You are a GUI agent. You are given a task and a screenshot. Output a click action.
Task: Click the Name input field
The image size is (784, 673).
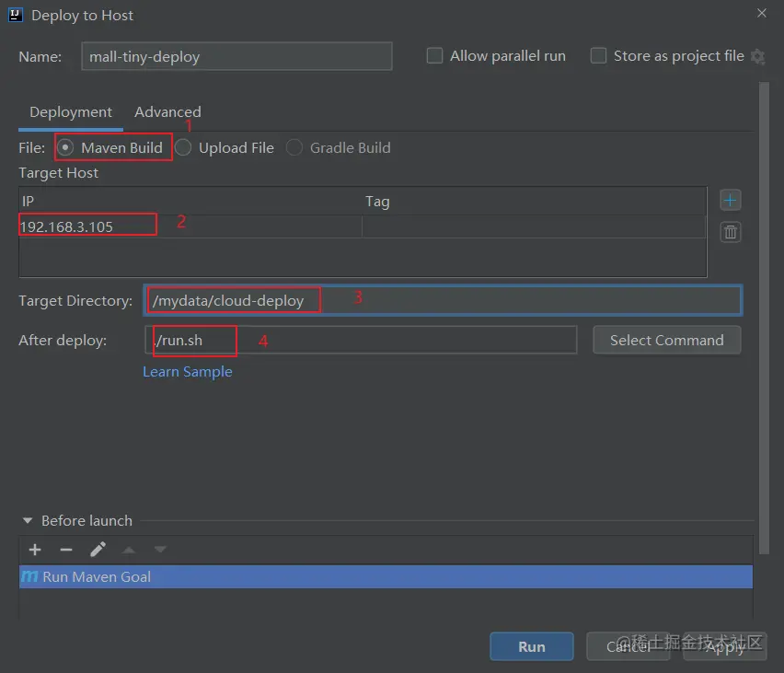click(x=236, y=56)
